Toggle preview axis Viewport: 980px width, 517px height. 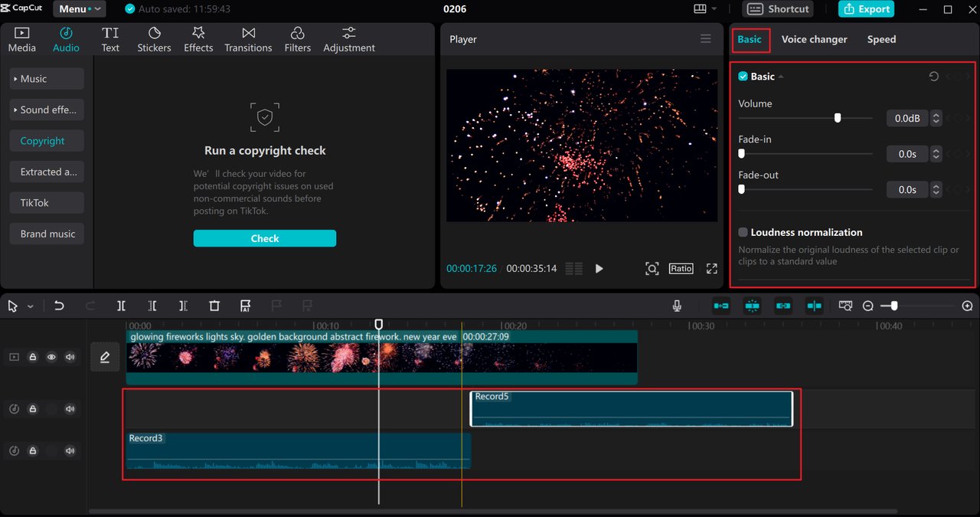click(x=814, y=306)
